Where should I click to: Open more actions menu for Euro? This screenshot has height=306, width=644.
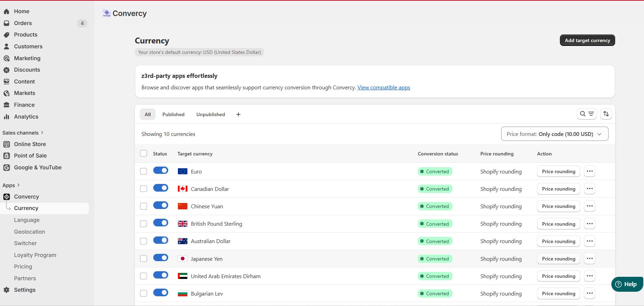tap(589, 171)
